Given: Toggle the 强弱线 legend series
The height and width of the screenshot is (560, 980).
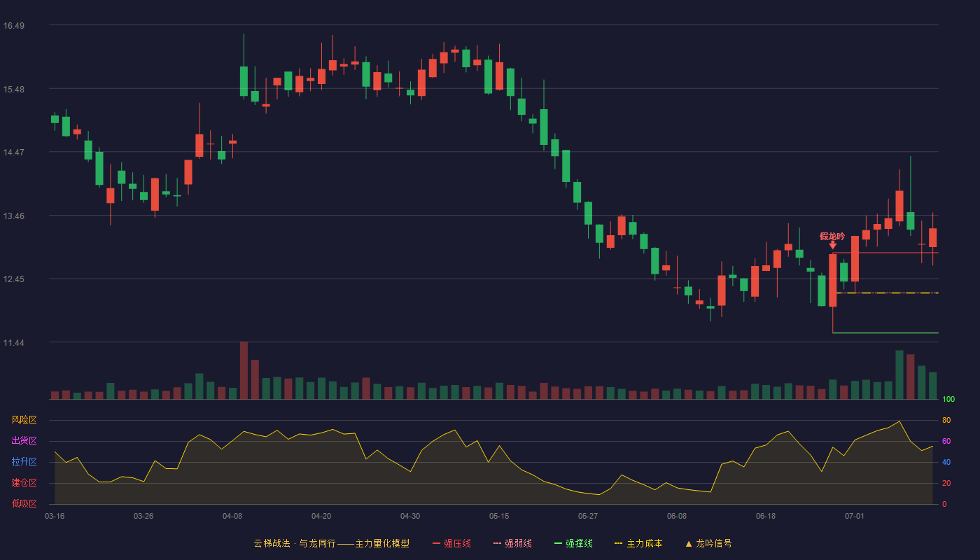Looking at the screenshot, I should coord(512,543).
